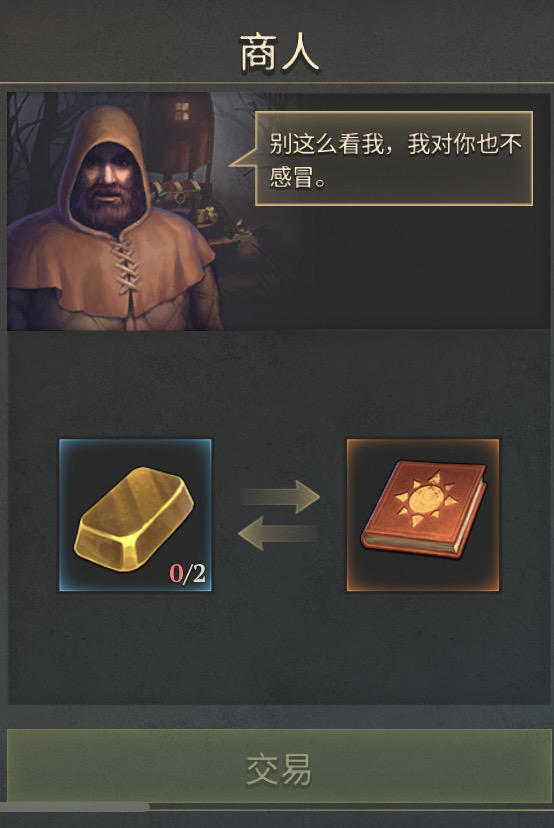554x828 pixels.
Task: Click the treasure chest behind the merchant
Action: 177,193
